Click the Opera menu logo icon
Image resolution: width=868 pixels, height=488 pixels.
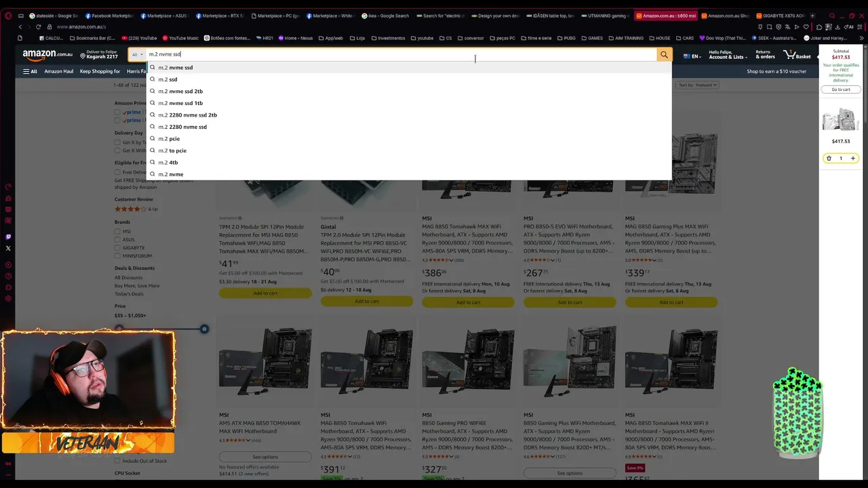(8, 16)
